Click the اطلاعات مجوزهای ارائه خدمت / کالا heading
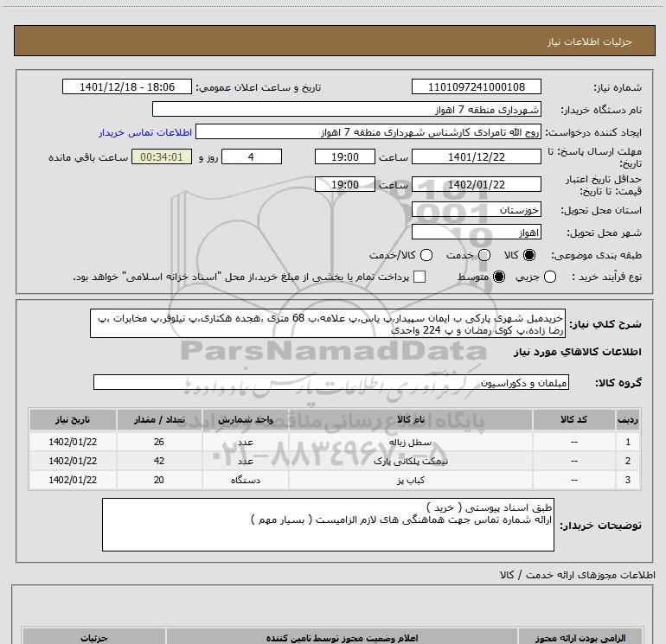Screen dimensions: 666x644 pyautogui.click(x=577, y=575)
